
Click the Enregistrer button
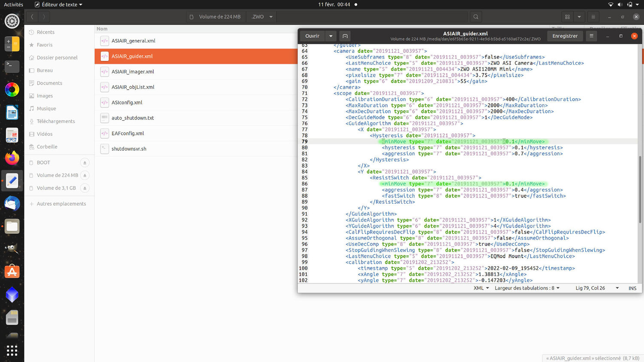point(565,36)
